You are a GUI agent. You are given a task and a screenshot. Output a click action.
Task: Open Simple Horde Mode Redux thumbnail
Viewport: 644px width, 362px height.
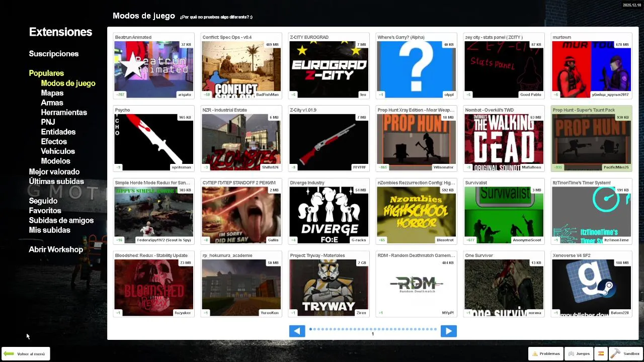pyautogui.click(x=153, y=215)
